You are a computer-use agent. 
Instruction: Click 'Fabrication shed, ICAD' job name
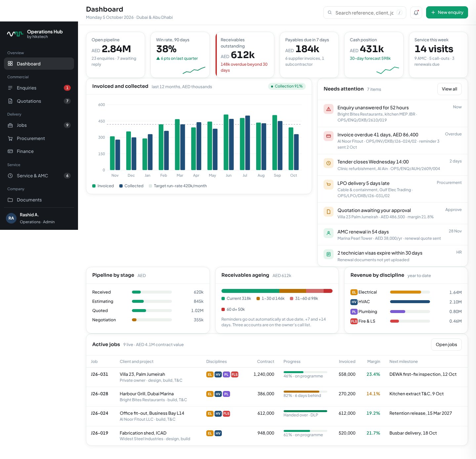click(143, 433)
